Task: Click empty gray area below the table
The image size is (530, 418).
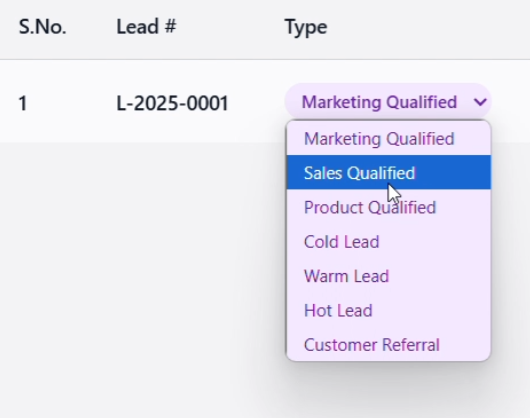Action: tap(135, 270)
